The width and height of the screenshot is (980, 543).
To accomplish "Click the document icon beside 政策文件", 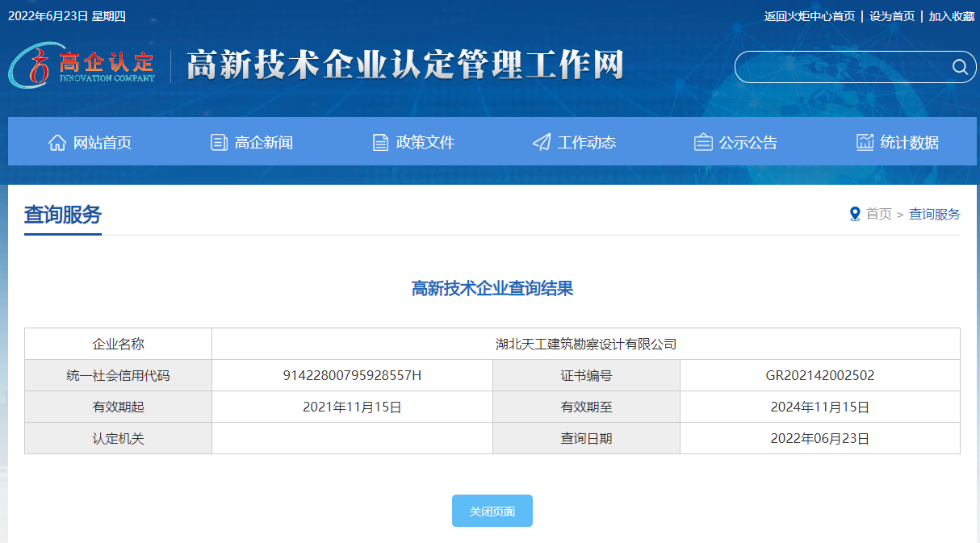I will 380,143.
